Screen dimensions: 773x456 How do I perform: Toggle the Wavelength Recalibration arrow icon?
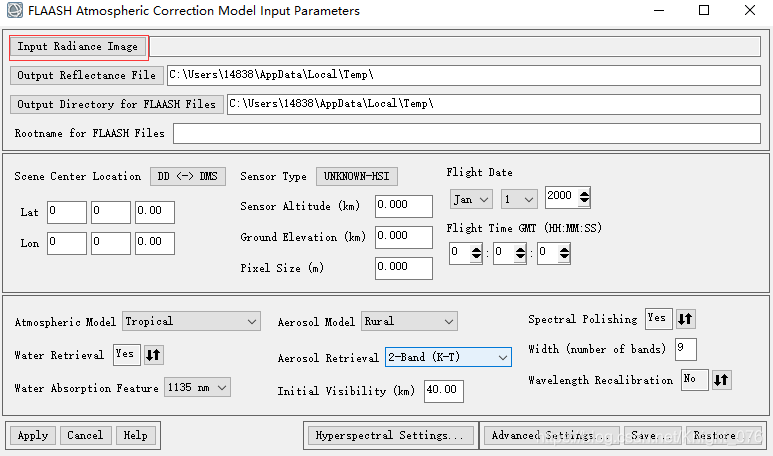721,380
